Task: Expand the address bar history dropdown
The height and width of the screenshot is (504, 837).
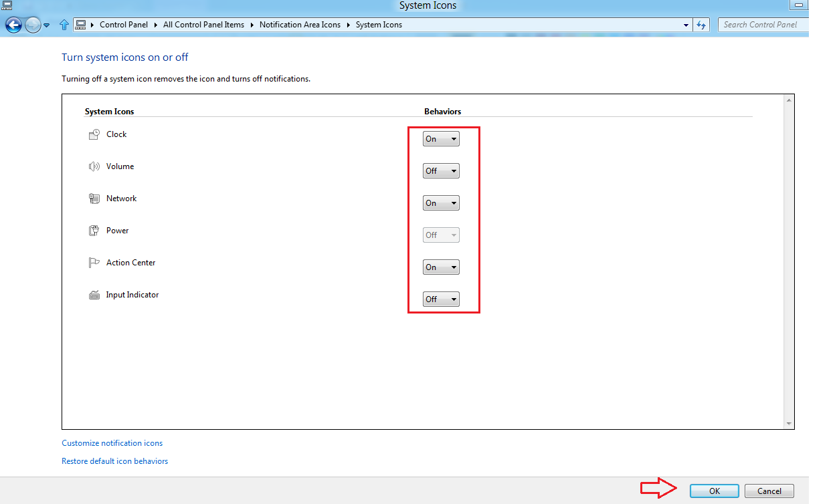Action: pos(685,25)
